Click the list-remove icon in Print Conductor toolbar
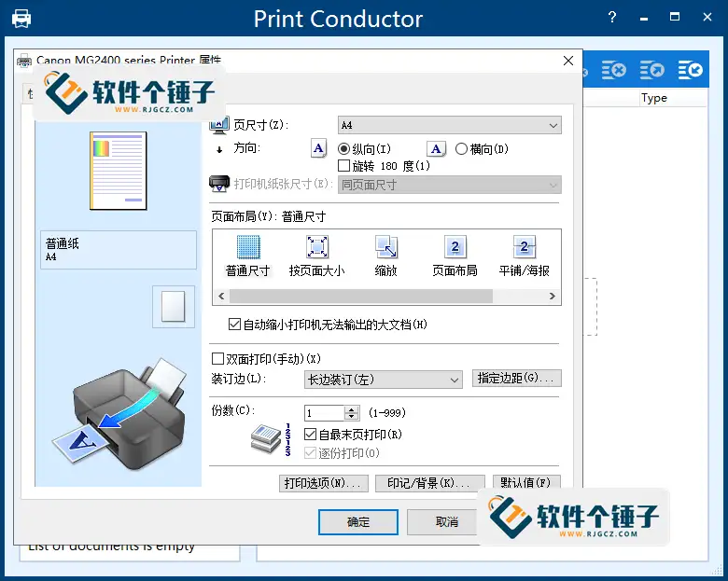The width and height of the screenshot is (728, 581). pyautogui.click(x=614, y=70)
